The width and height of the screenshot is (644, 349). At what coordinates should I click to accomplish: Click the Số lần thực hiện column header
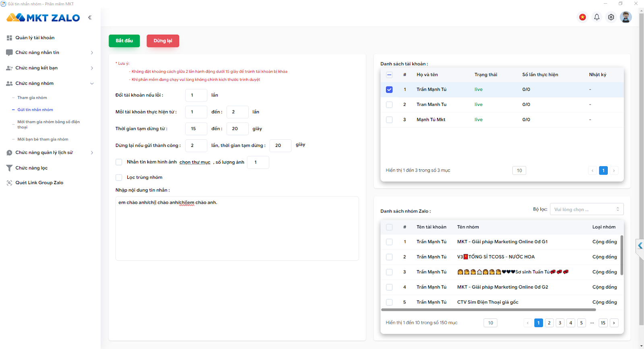pos(540,74)
